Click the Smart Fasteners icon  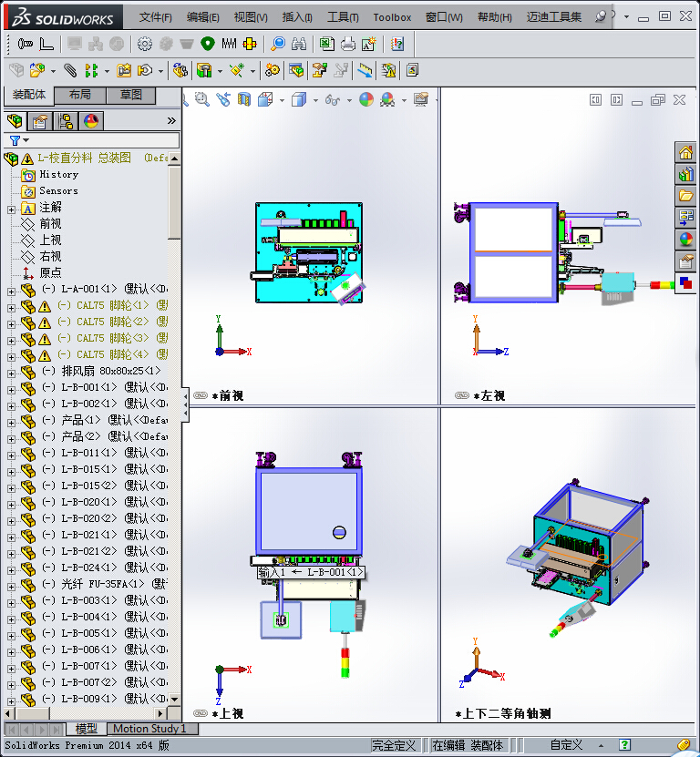click(x=124, y=70)
